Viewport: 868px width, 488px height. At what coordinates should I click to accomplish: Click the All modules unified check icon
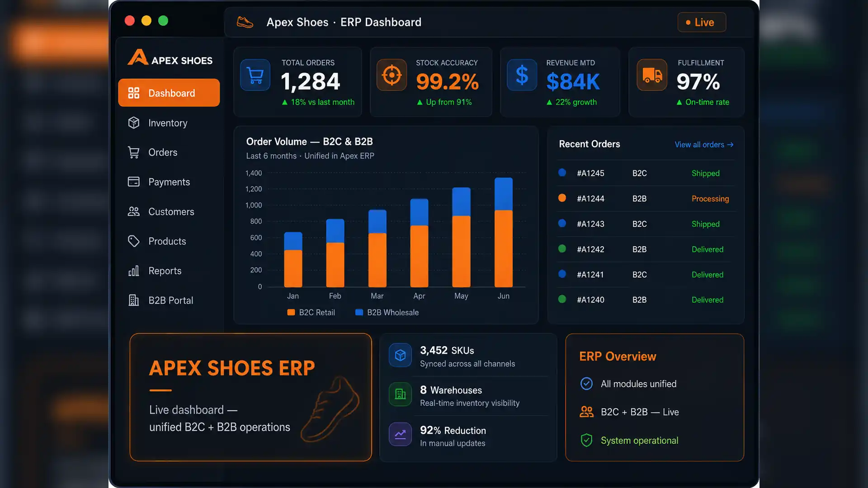coord(586,384)
